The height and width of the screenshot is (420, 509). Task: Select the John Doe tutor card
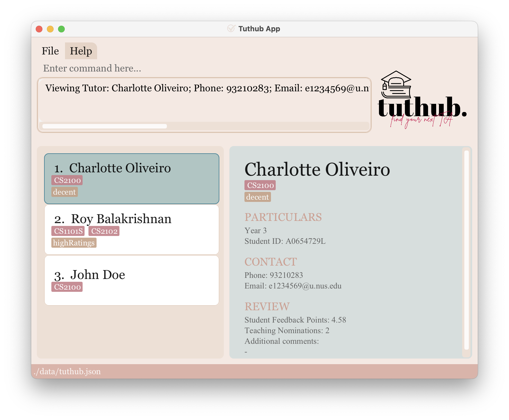click(132, 280)
